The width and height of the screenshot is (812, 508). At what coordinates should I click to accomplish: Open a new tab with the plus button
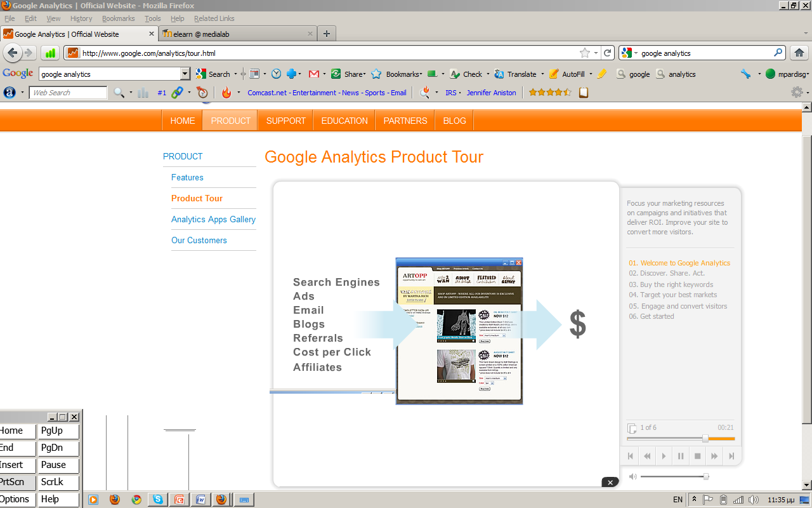tap(327, 34)
